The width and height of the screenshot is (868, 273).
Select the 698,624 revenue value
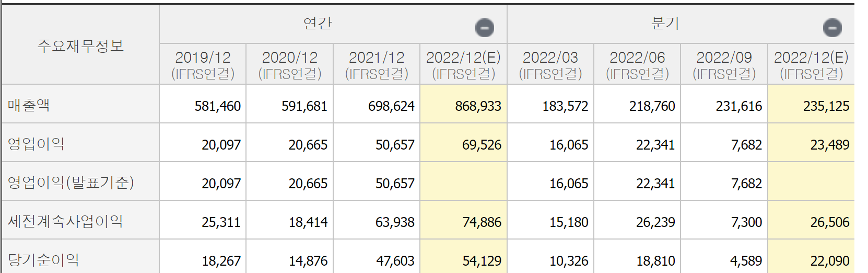[391, 106]
